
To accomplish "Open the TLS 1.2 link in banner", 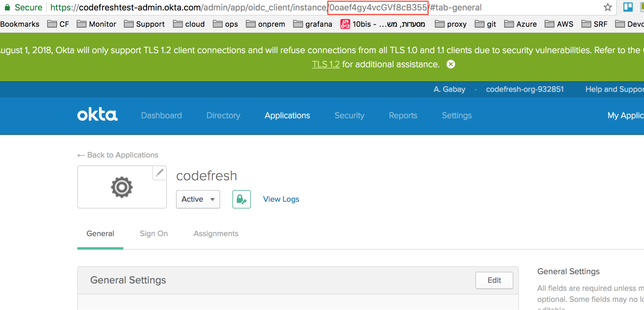I will pyautogui.click(x=326, y=65).
